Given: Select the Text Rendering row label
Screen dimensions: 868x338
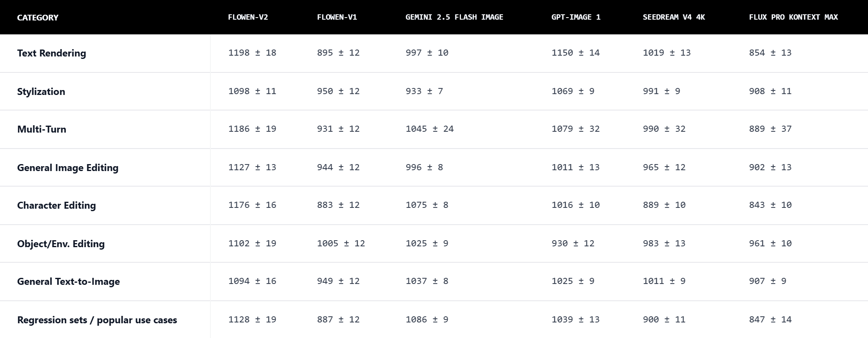Looking at the screenshot, I should (51, 53).
